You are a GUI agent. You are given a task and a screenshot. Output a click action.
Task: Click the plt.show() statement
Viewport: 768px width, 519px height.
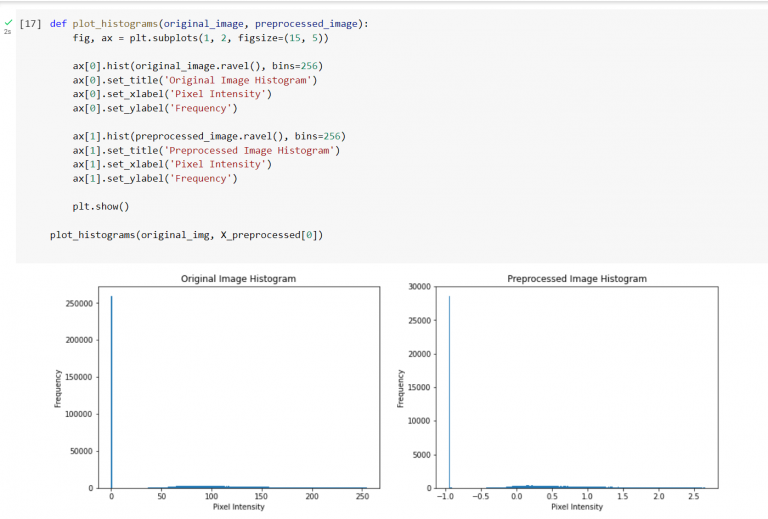[101, 206]
